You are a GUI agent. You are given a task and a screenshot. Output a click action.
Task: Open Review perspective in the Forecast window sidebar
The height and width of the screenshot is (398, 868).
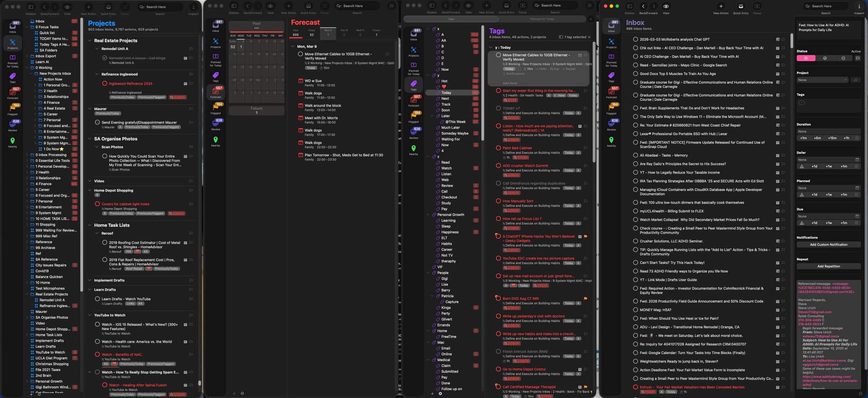click(216, 122)
